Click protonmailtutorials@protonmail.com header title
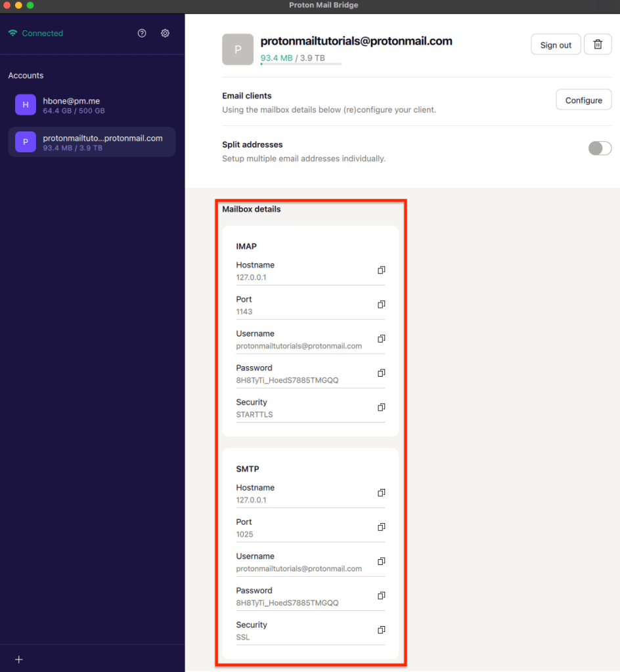Viewport: 620px width, 672px height. click(x=357, y=41)
